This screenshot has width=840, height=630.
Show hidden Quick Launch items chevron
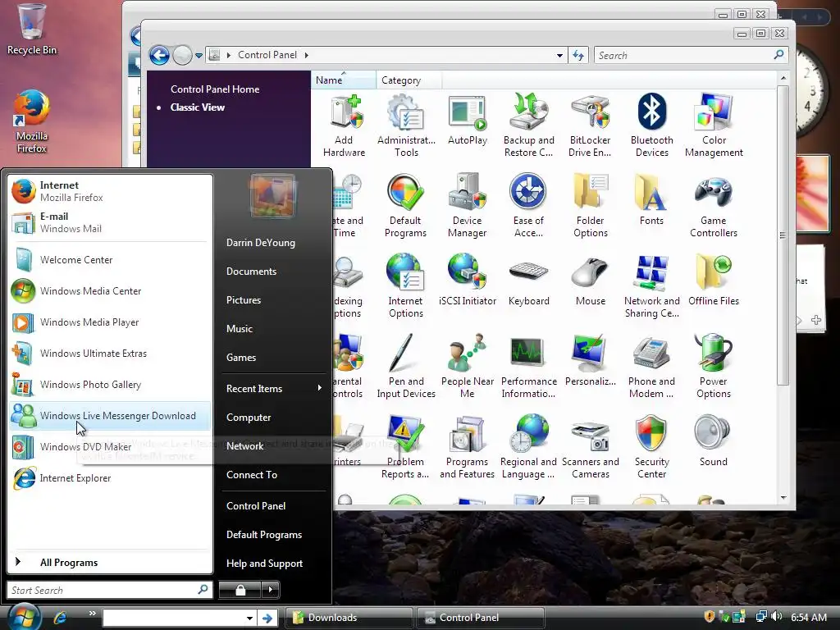coord(93,614)
